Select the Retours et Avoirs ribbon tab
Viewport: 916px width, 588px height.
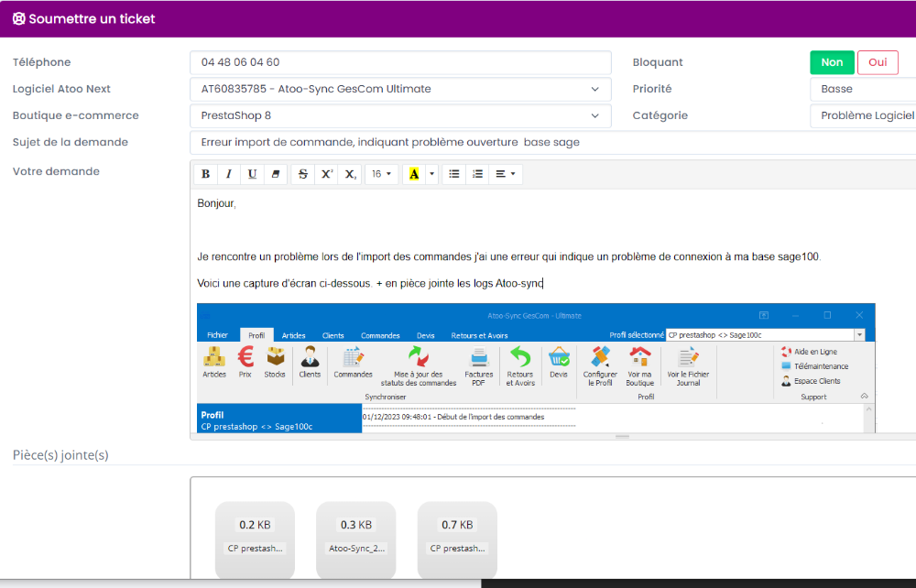coord(479,335)
